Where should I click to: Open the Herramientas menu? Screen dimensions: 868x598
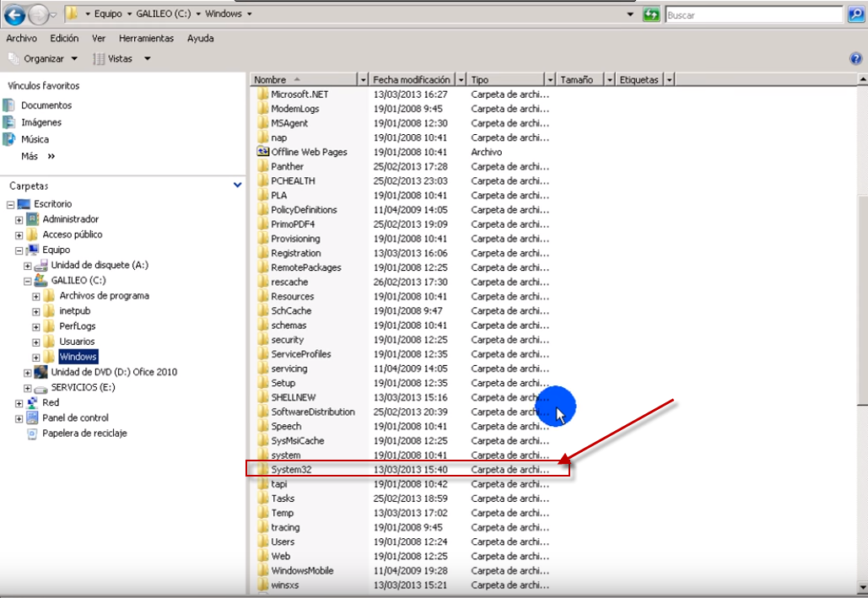(146, 38)
